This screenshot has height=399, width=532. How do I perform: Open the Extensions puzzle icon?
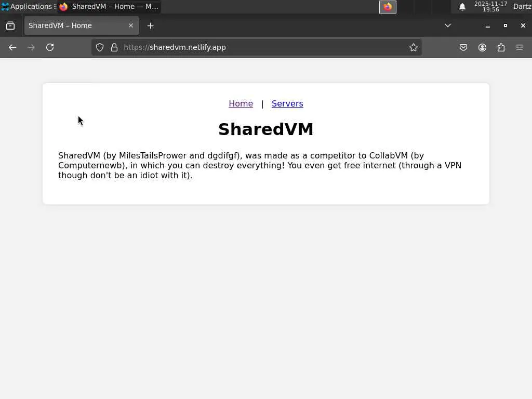click(x=501, y=47)
